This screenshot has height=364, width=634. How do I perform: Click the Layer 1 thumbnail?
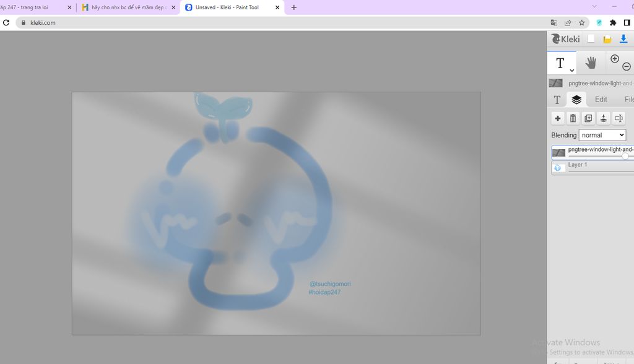558,168
